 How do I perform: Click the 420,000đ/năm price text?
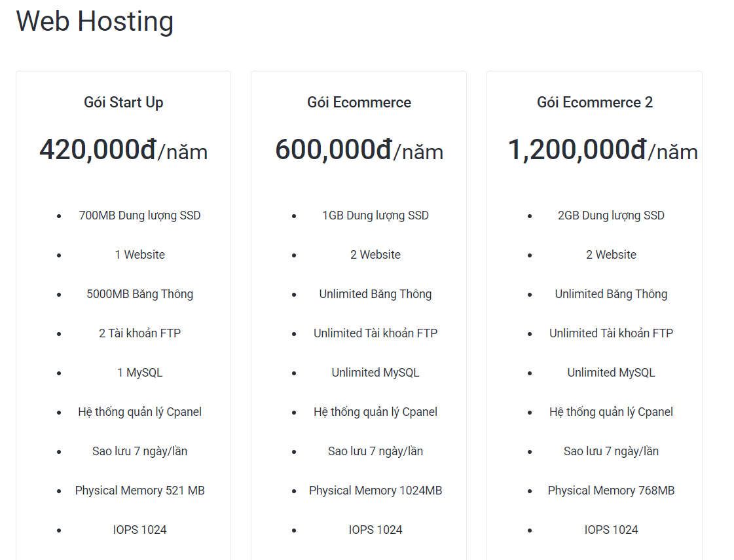tap(123, 149)
